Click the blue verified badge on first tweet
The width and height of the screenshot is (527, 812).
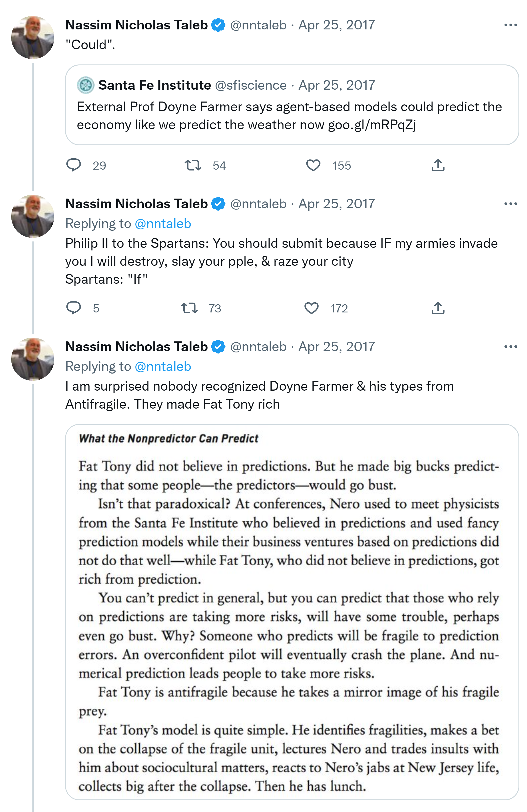[x=218, y=25]
